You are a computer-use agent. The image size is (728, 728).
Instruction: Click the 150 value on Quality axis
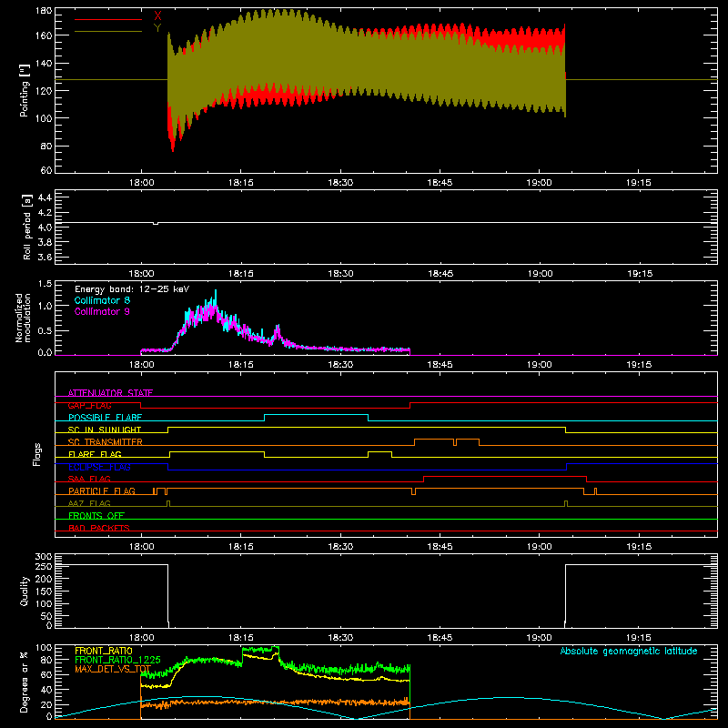click(44, 591)
